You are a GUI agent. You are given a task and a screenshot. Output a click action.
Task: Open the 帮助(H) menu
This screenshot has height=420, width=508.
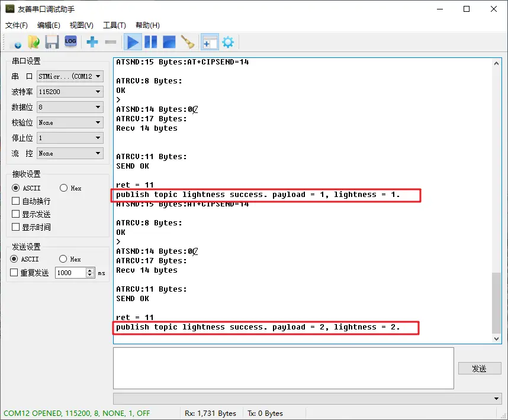147,25
